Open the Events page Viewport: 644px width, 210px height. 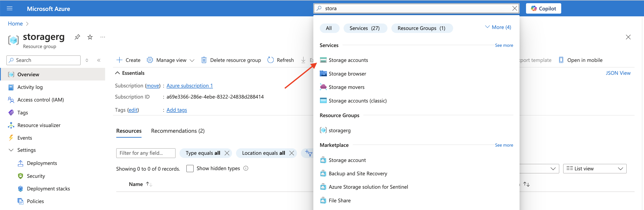[25, 138]
